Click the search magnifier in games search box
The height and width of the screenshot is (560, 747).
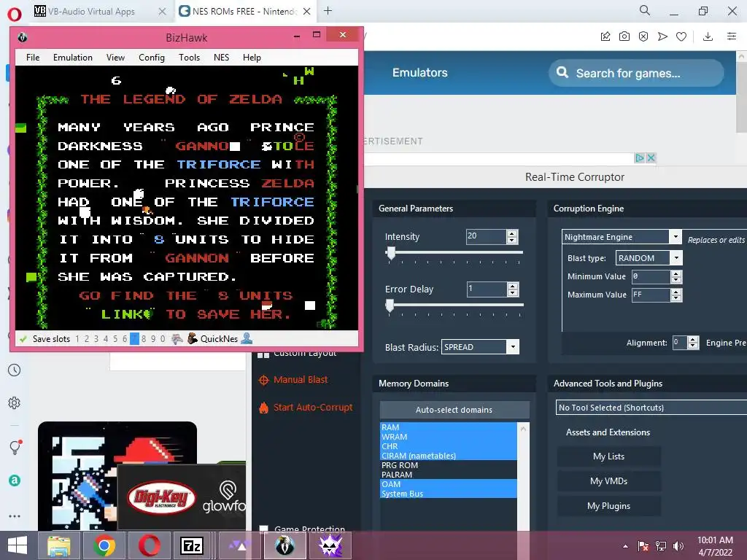pyautogui.click(x=562, y=72)
